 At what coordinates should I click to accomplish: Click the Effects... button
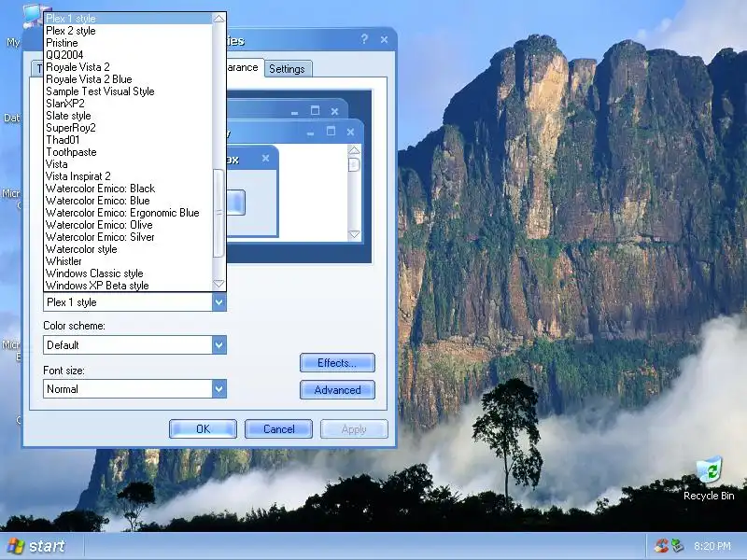pos(337,363)
